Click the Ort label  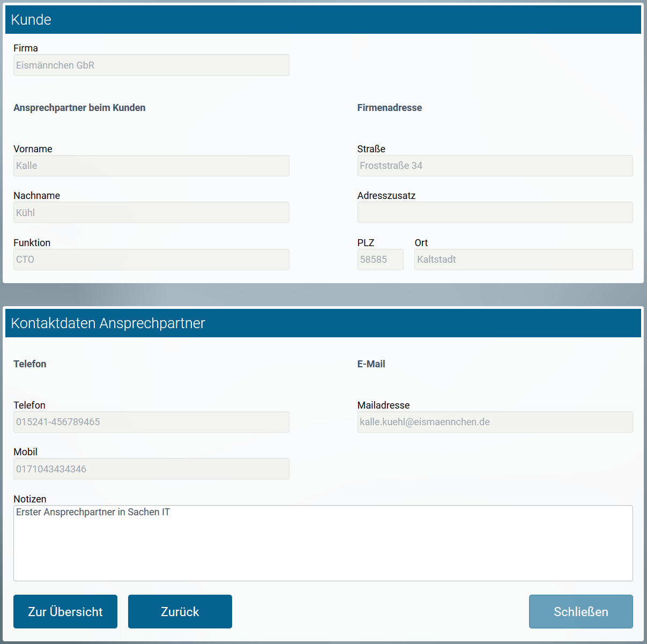(x=421, y=243)
